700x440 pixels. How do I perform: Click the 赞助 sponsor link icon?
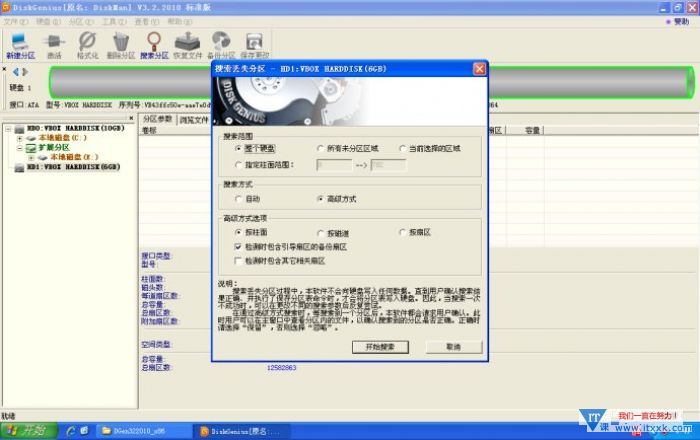(678, 21)
